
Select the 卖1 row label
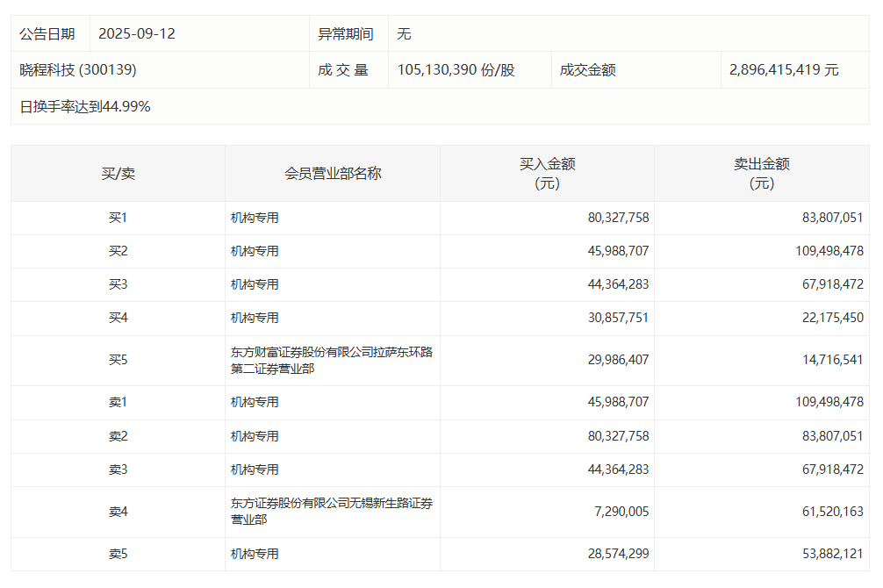click(x=115, y=401)
